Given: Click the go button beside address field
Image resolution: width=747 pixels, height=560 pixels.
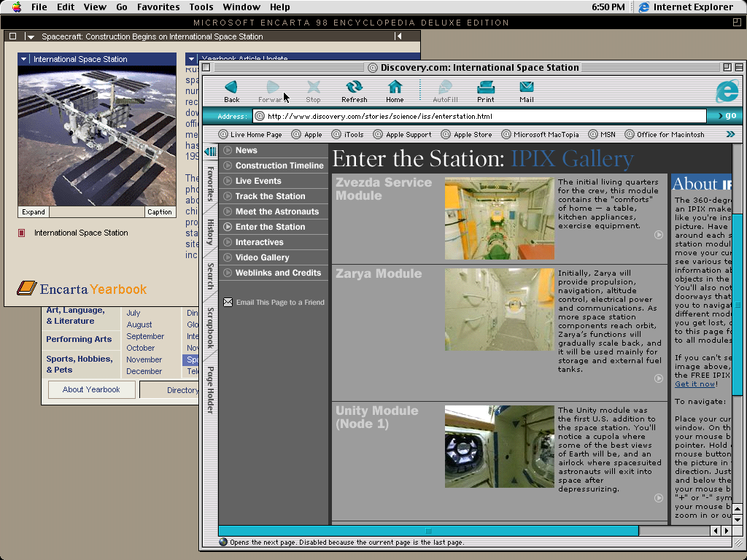Looking at the screenshot, I should pyautogui.click(x=726, y=116).
